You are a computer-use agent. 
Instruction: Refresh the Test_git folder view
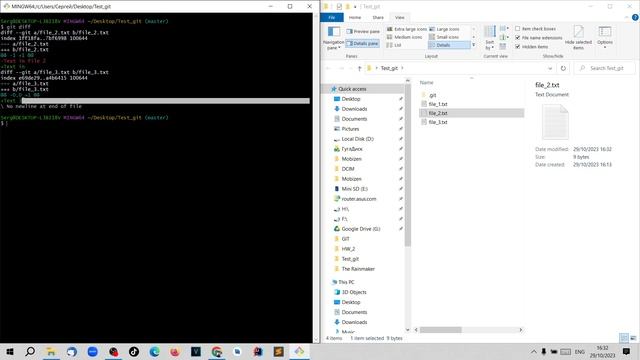(x=563, y=68)
